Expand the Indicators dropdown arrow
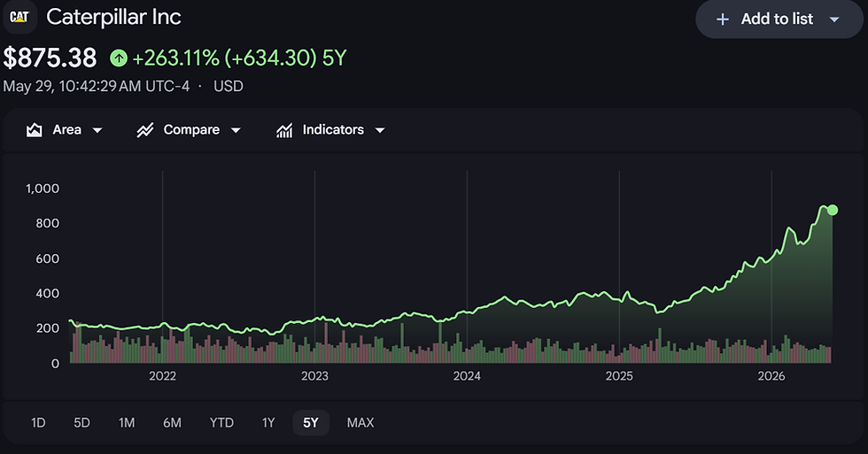This screenshot has height=454, width=868. click(380, 130)
